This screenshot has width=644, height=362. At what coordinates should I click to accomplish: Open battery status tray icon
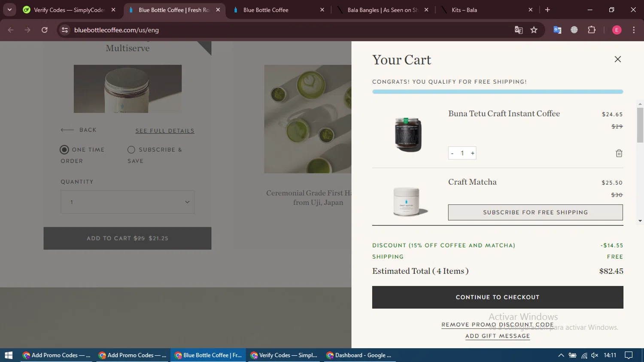(572, 355)
